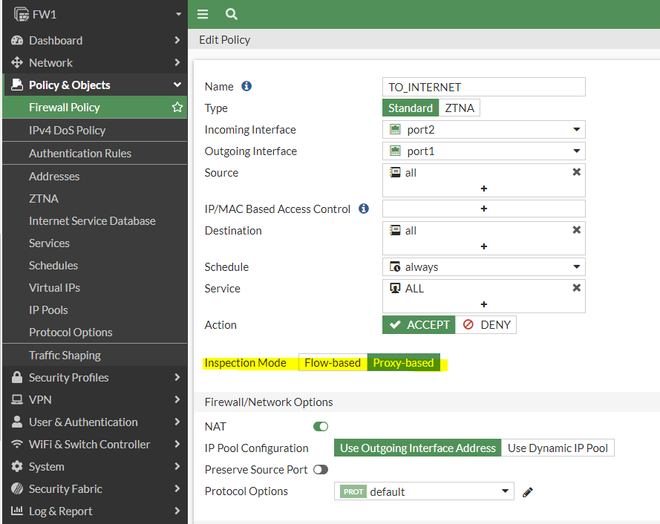Click the hamburger menu icon in top bar
The height and width of the screenshot is (524, 660).
pyautogui.click(x=203, y=14)
